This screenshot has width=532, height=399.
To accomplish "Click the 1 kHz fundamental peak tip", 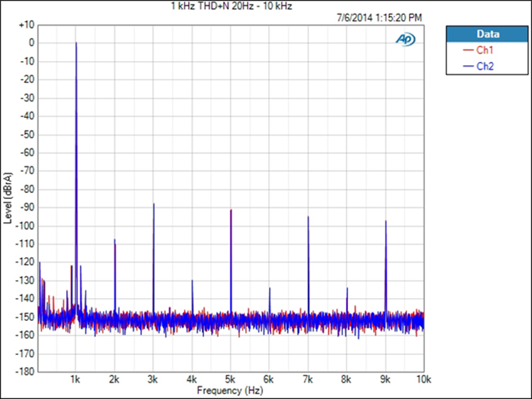I will pyautogui.click(x=76, y=44).
